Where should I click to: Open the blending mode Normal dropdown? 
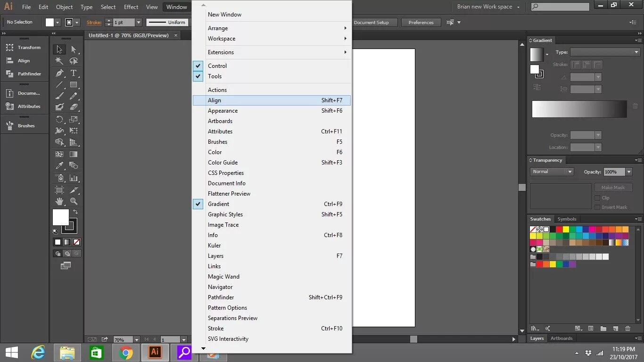click(552, 172)
